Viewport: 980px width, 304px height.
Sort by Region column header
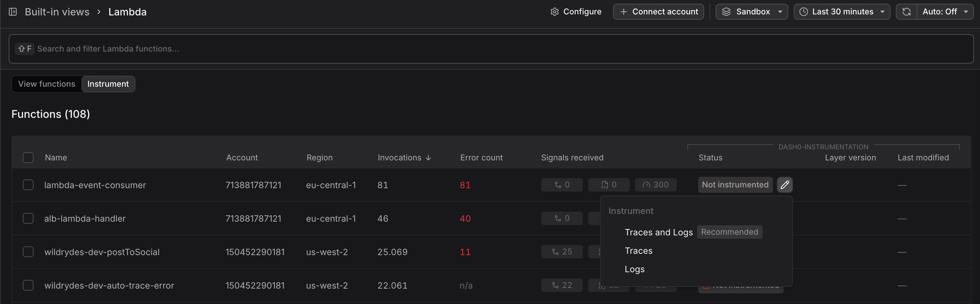[x=319, y=158]
